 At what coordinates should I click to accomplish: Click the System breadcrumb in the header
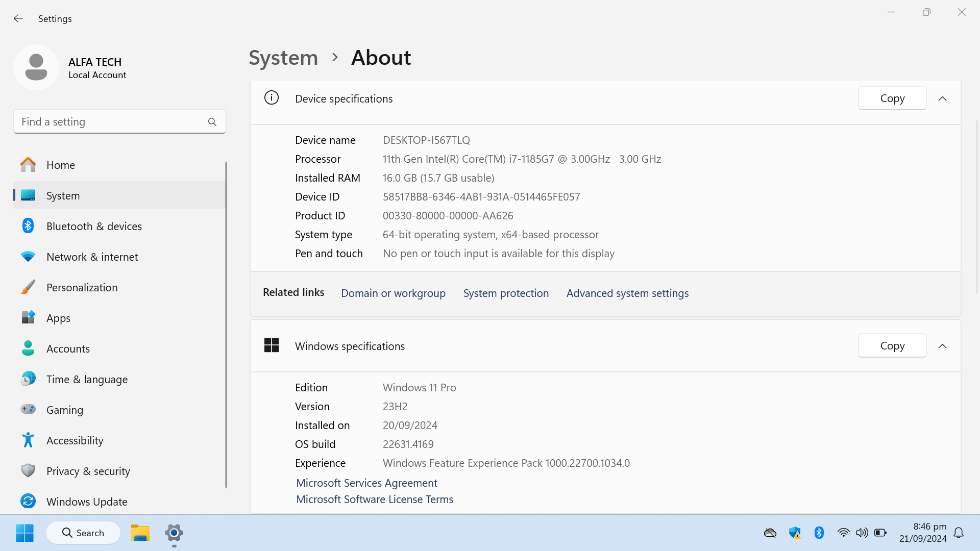coord(283,58)
